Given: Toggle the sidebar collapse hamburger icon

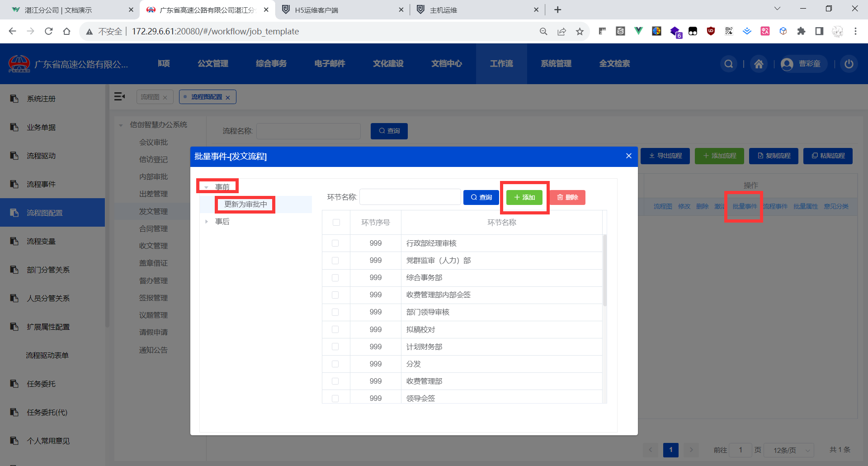Looking at the screenshot, I should [x=119, y=96].
